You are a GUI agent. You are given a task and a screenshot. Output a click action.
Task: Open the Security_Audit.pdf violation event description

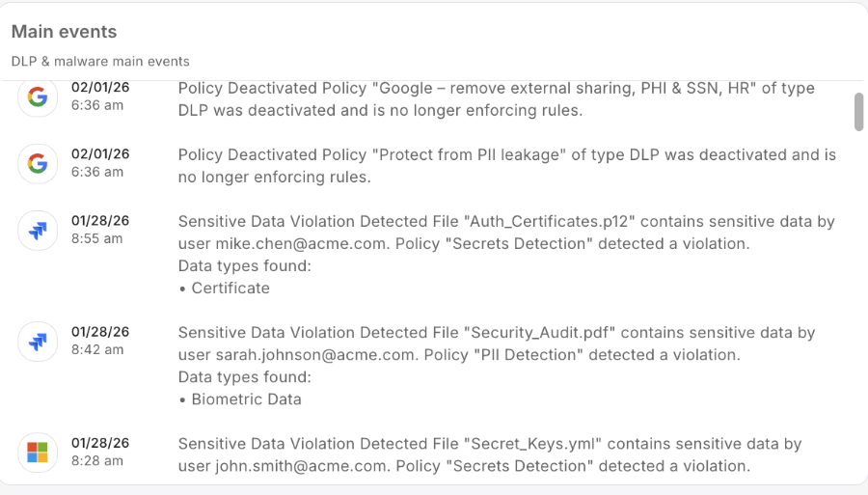pyautogui.click(x=497, y=344)
